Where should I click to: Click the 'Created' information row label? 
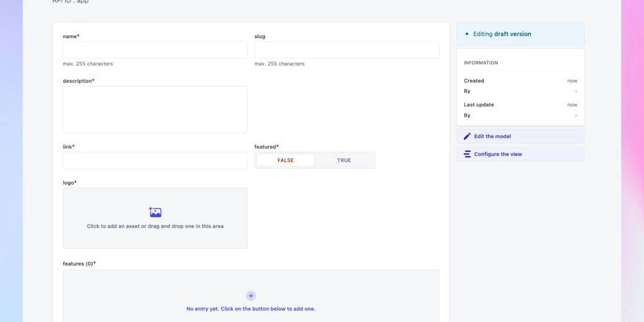(474, 81)
